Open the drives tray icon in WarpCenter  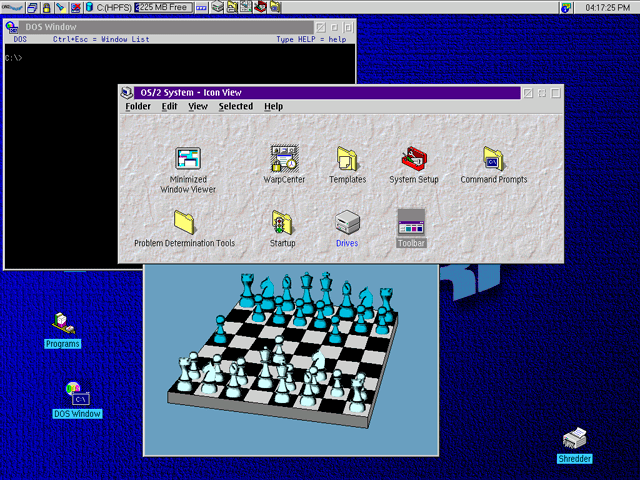[218, 7]
